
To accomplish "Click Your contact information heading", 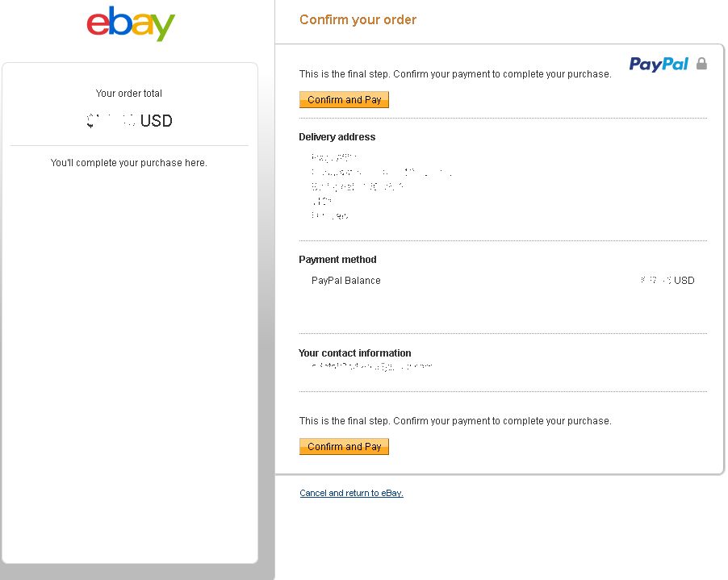I will (354, 353).
